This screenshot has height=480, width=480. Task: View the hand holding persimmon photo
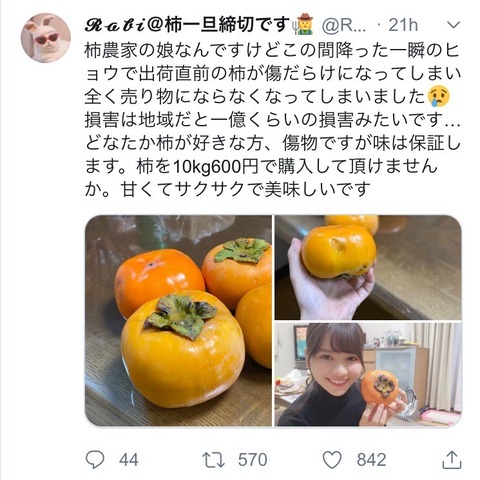368,267
